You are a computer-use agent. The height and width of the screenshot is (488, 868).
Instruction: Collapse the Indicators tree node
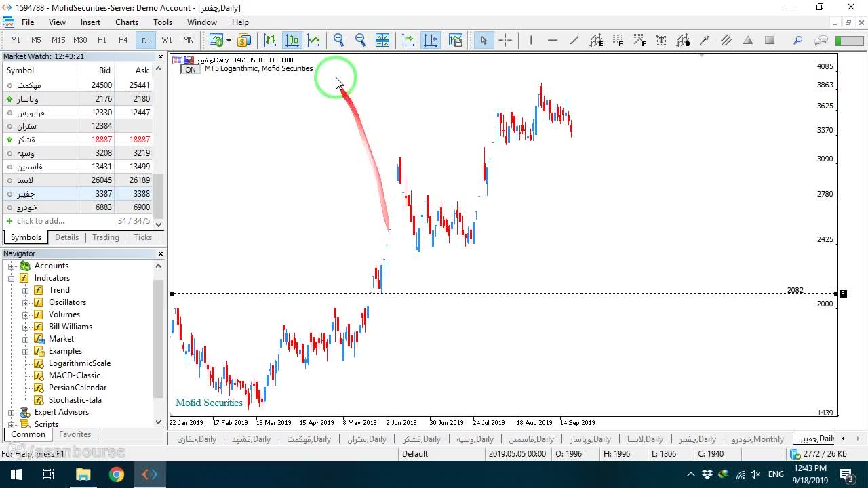pos(11,278)
